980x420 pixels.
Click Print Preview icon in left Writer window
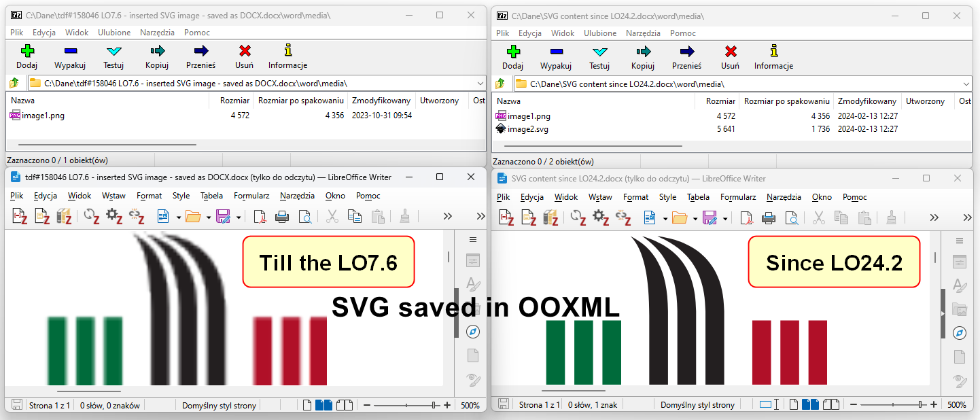tap(304, 216)
